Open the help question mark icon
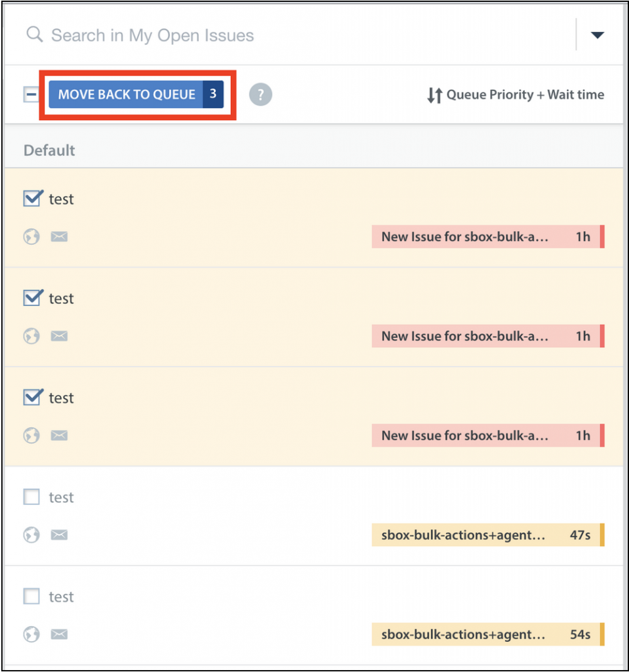This screenshot has height=672, width=629. (x=260, y=94)
